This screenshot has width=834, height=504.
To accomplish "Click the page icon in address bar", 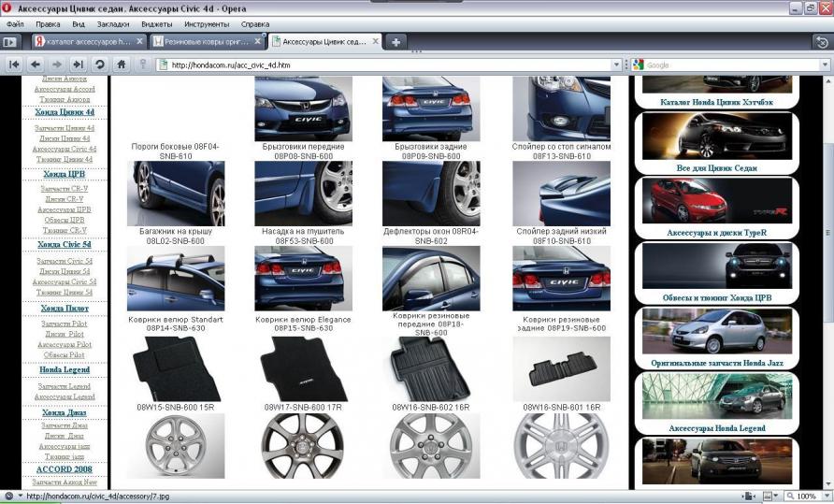I will point(164,65).
